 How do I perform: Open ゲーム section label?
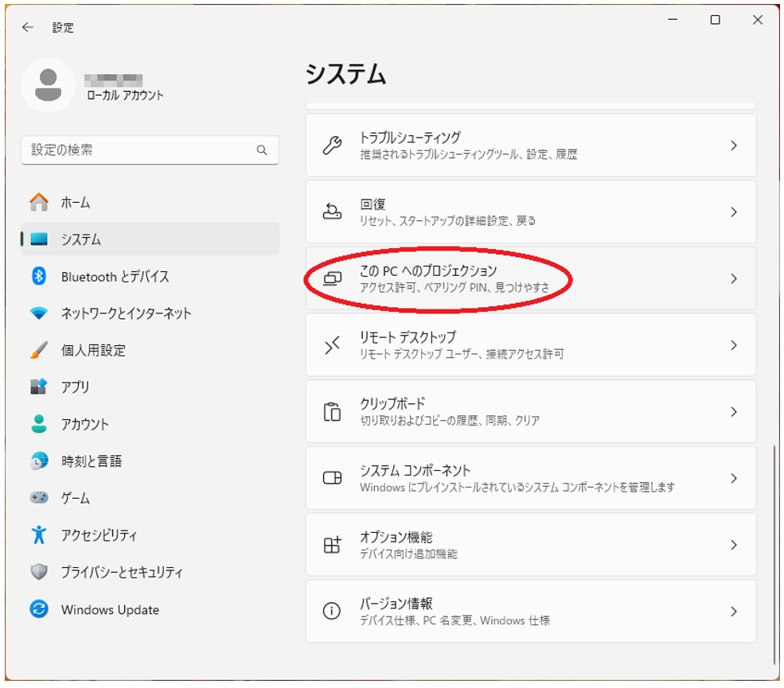pyautogui.click(x=76, y=498)
